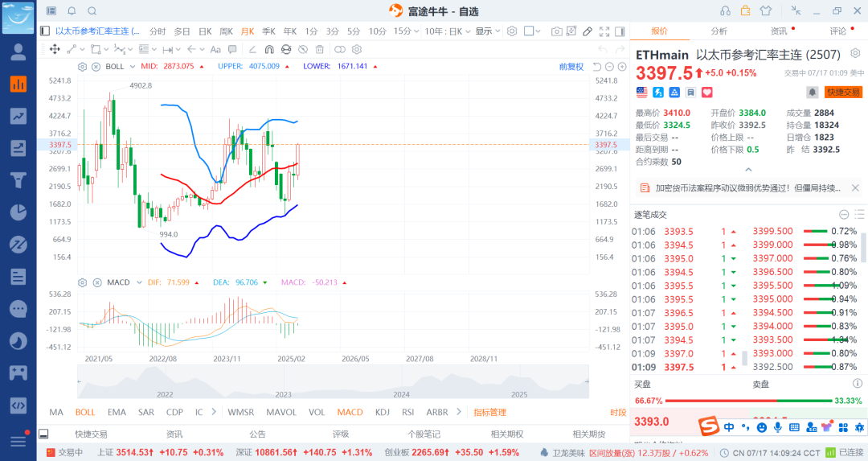The width and height of the screenshot is (868, 461).
Task: Take a chart screenshot with camera icon
Action: coord(557,31)
